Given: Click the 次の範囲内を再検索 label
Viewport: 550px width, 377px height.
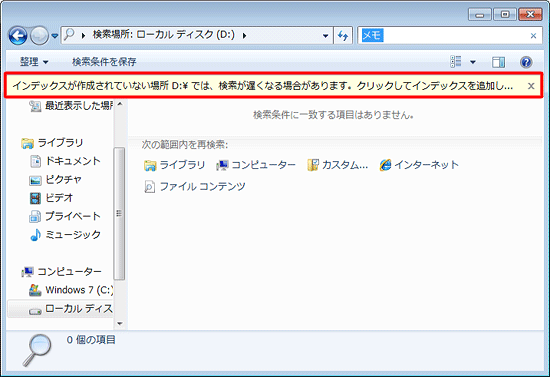Looking at the screenshot, I should click(x=185, y=144).
